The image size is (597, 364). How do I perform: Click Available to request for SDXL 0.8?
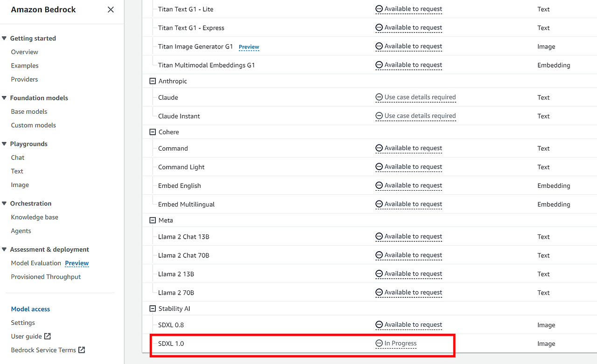click(x=413, y=325)
